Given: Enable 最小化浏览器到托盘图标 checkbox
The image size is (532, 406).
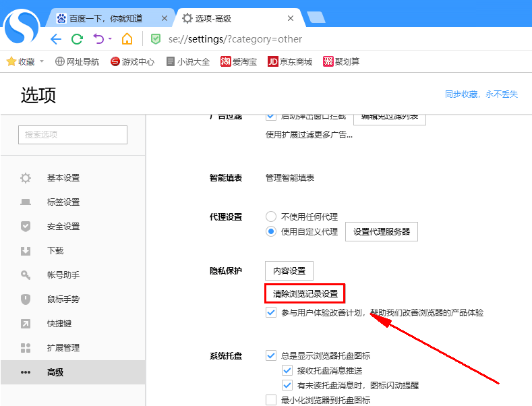Looking at the screenshot, I should point(271,400).
